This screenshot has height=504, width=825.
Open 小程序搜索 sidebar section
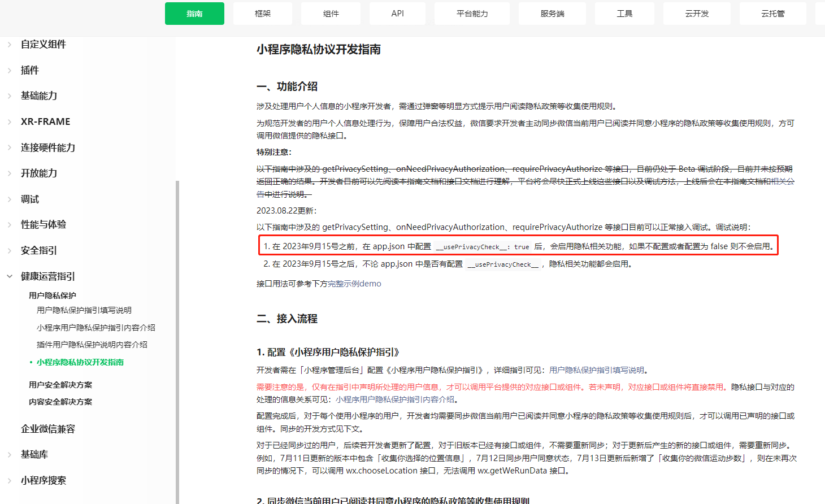coord(44,480)
